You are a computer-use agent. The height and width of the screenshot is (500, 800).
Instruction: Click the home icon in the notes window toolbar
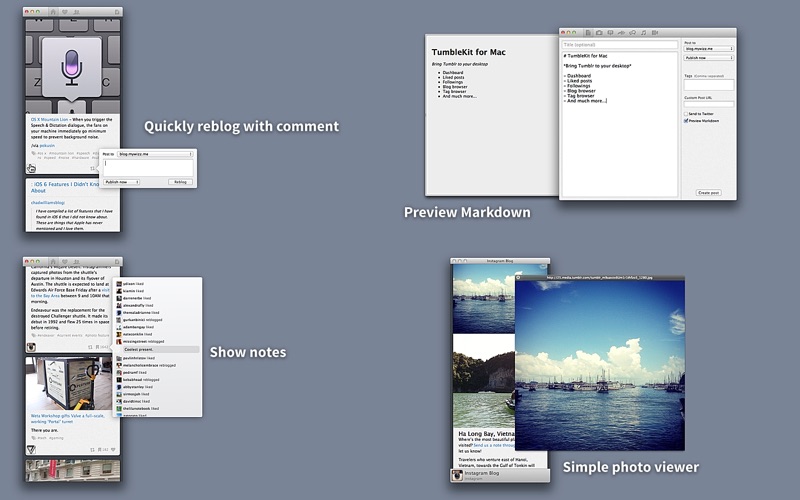tap(53, 261)
